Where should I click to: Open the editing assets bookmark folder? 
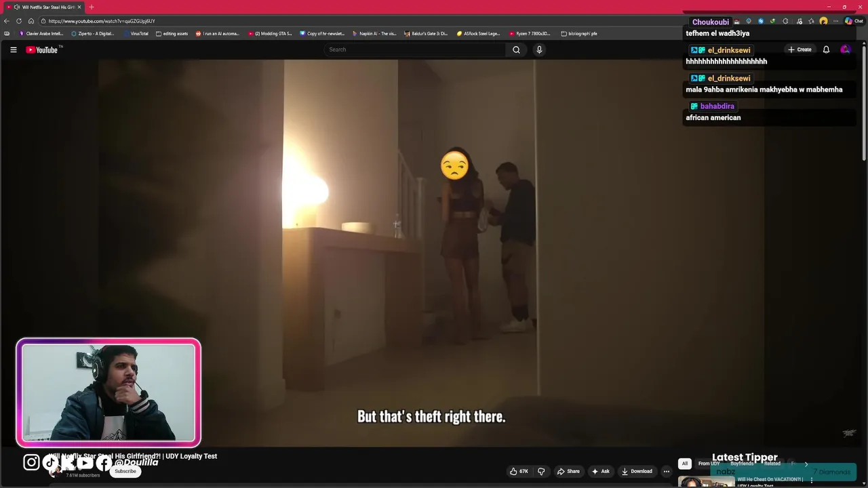pos(172,33)
